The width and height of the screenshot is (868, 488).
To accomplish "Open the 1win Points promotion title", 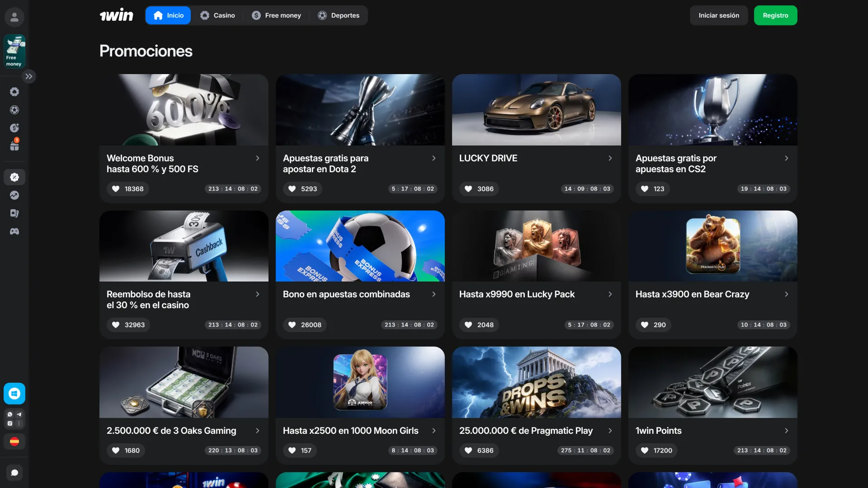I will pos(659,431).
